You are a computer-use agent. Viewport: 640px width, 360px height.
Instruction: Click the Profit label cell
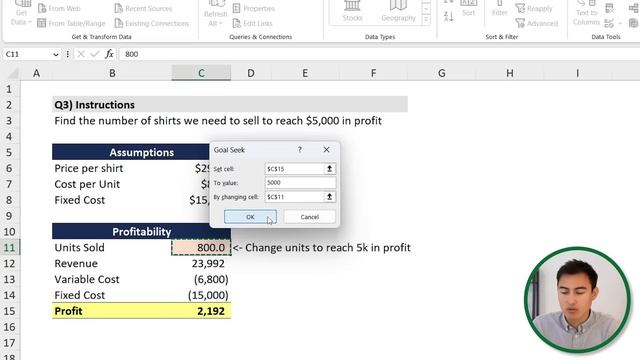pos(112,311)
